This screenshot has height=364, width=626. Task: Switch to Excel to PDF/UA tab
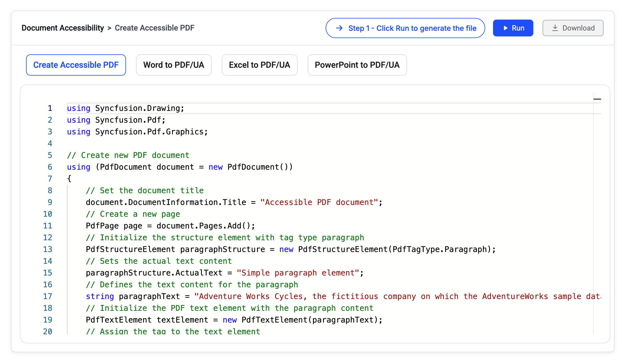(x=260, y=65)
